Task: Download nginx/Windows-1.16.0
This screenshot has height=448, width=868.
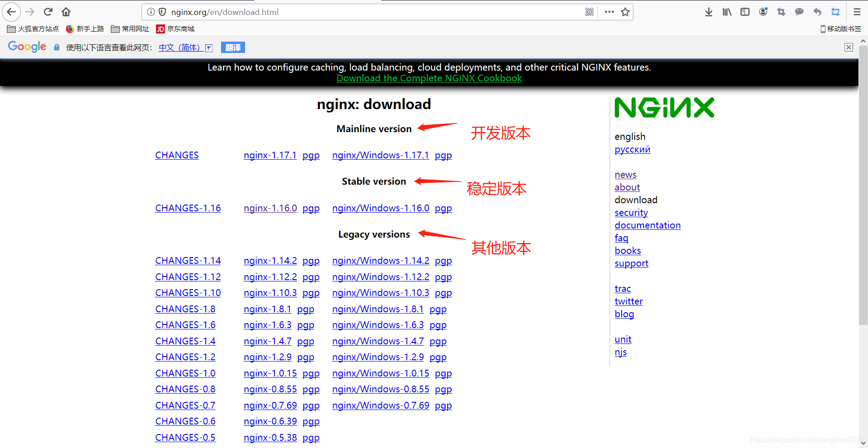Action: click(x=381, y=208)
